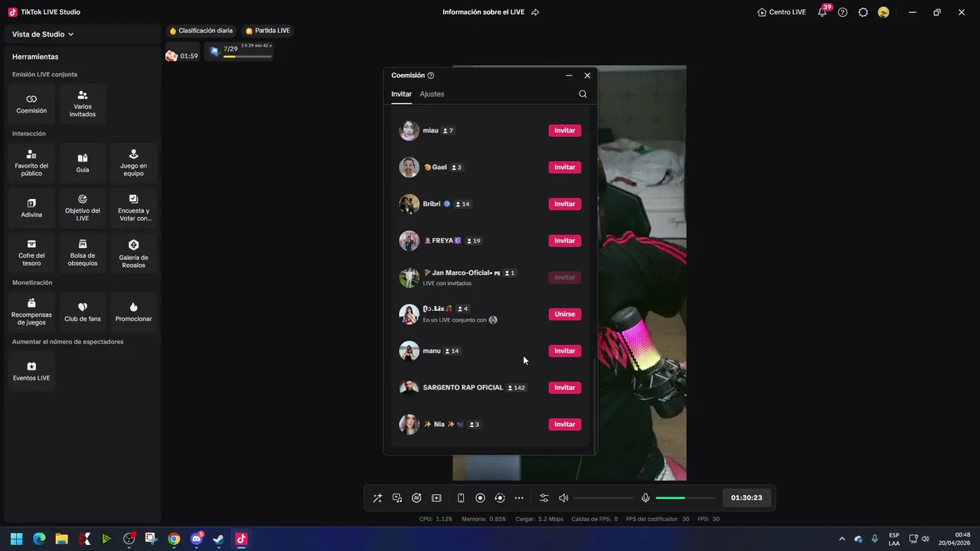980x551 pixels.
Task: Adjust the speaker volume slider
Action: click(x=603, y=498)
